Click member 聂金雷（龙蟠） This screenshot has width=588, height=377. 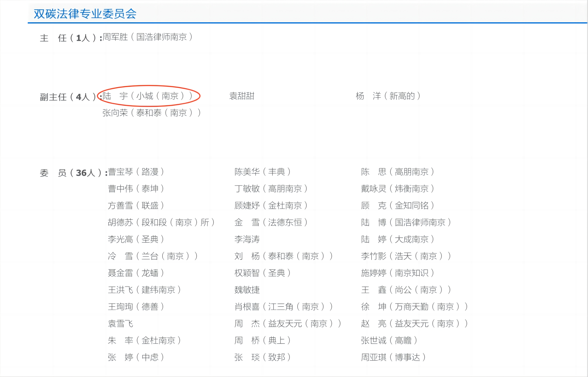tap(136, 273)
